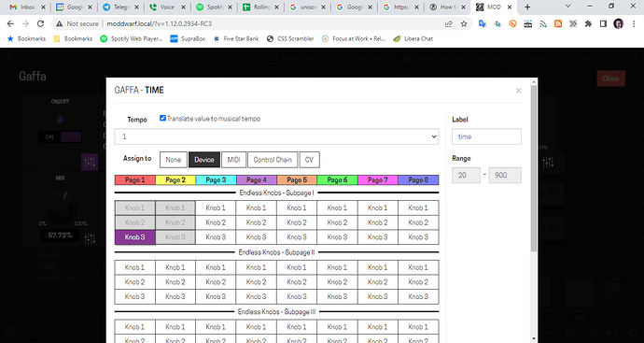Click the sliders icon beside the mix value
Viewport: 644px width, 343px height.
pos(90,238)
